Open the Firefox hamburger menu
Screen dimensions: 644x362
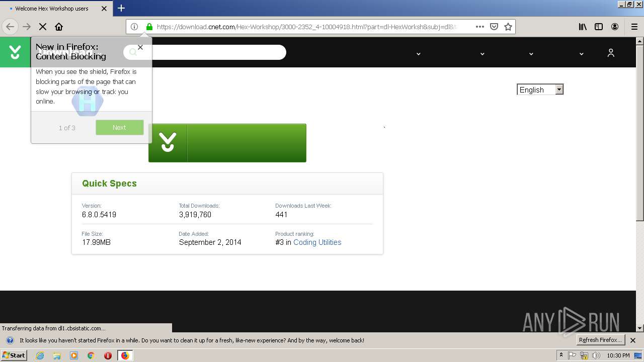(x=634, y=27)
